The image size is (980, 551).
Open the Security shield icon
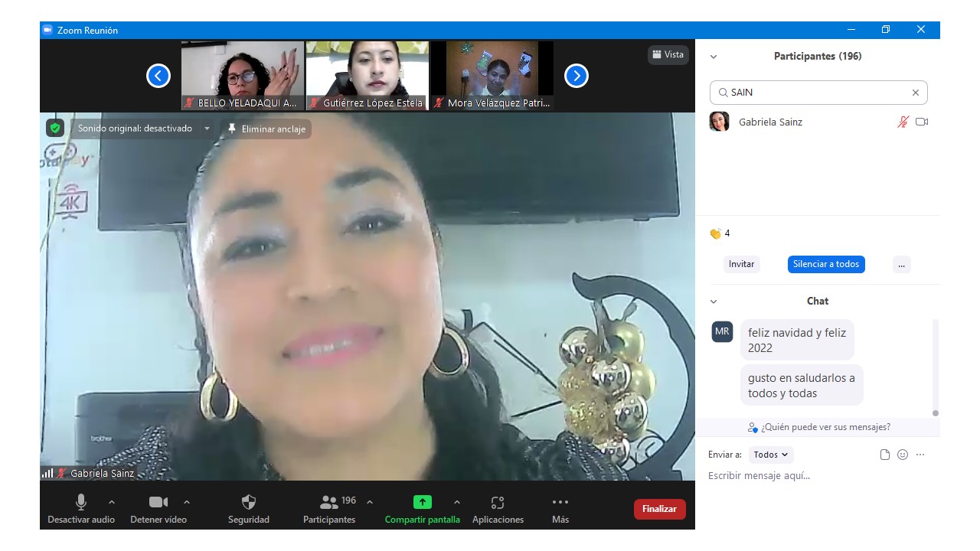tap(249, 503)
